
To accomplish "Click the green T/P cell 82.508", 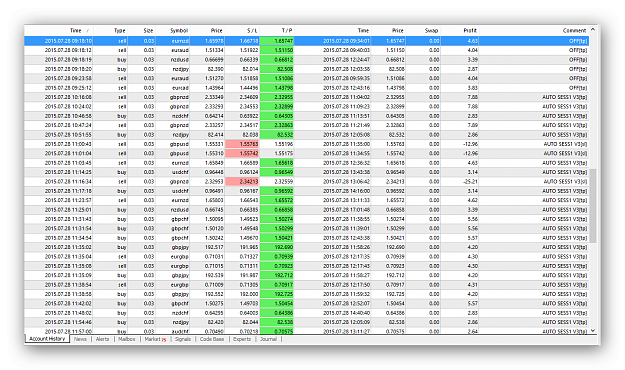I will [x=277, y=69].
